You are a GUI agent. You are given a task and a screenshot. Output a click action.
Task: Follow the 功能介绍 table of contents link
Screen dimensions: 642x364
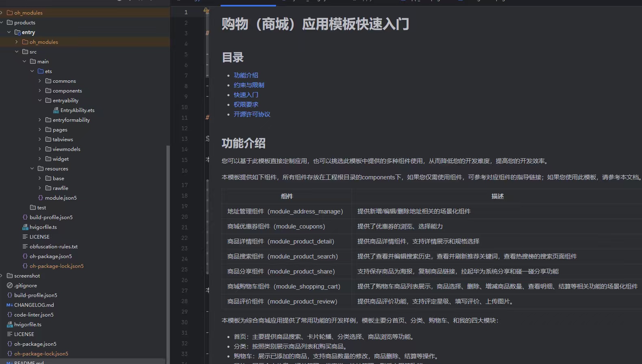coord(246,75)
